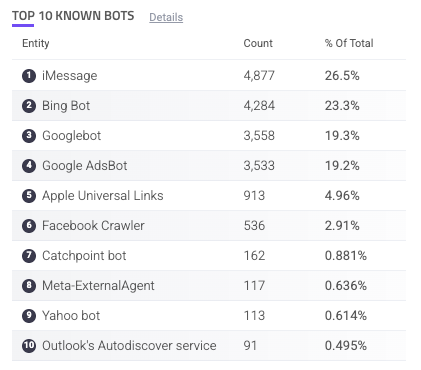Image resolution: width=421 pixels, height=370 pixels.
Task: Click the rank 10 badge for Outlook's Autodiscover
Action: [29, 346]
